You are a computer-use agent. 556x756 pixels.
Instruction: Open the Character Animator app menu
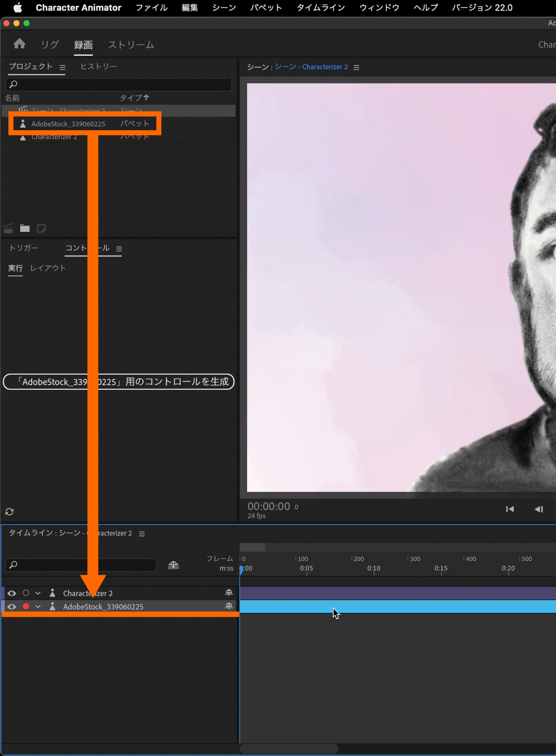pos(79,8)
